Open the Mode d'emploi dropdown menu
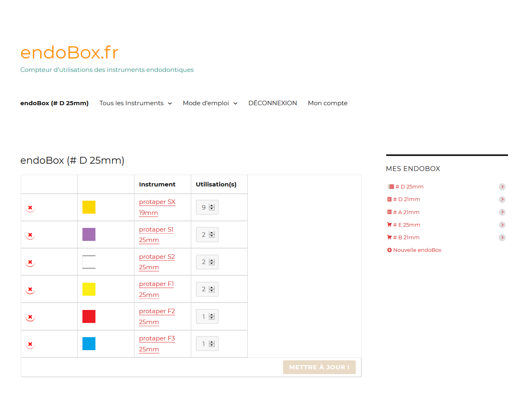 (x=235, y=103)
